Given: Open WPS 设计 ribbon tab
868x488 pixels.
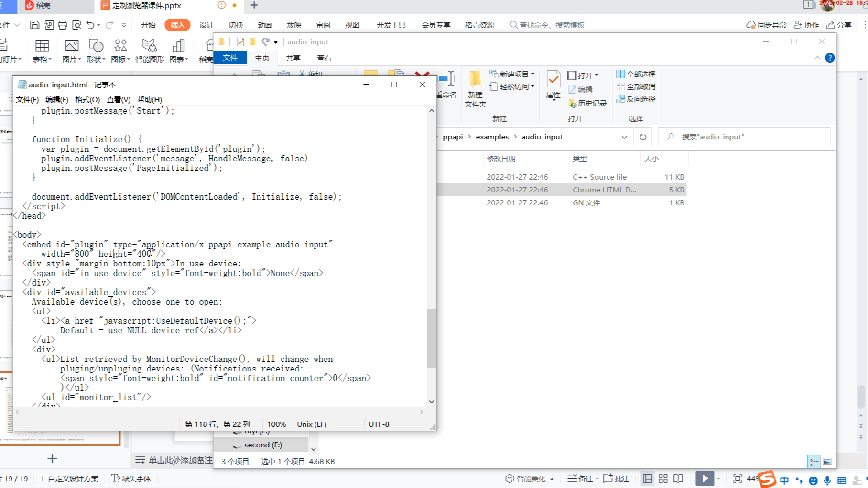Looking at the screenshot, I should coord(206,25).
